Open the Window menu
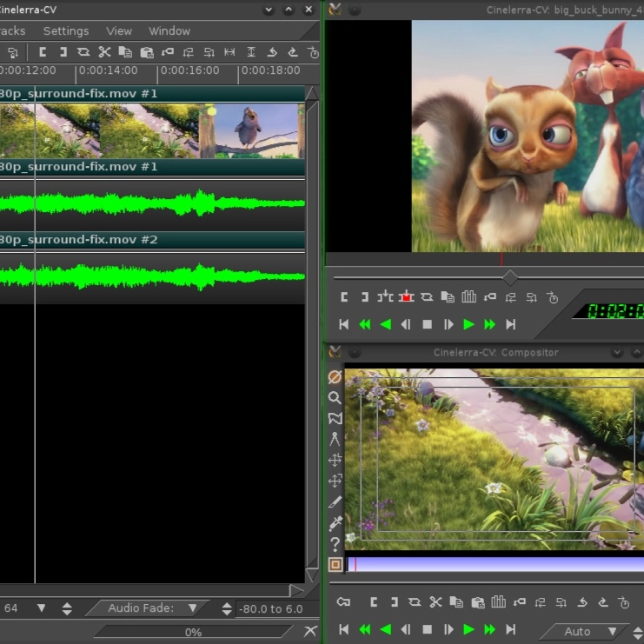The width and height of the screenshot is (644, 644). coord(169,30)
